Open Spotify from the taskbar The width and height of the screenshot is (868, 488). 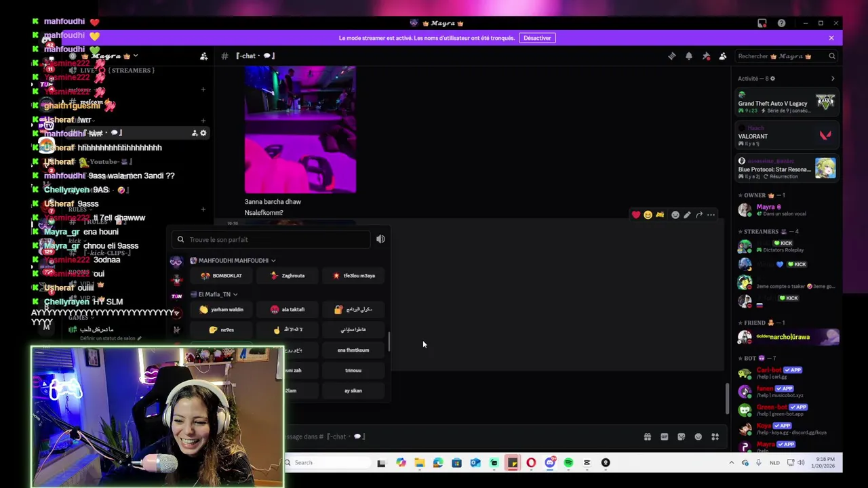tap(568, 463)
